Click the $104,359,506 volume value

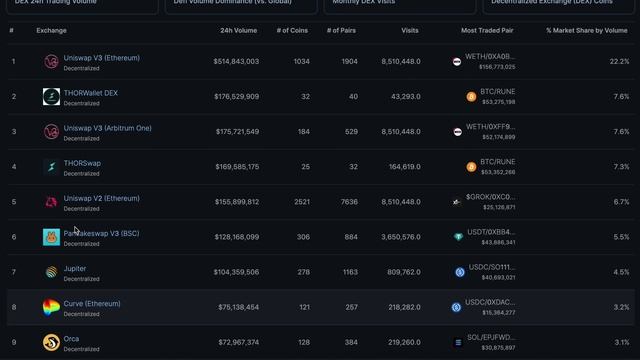[x=236, y=272]
